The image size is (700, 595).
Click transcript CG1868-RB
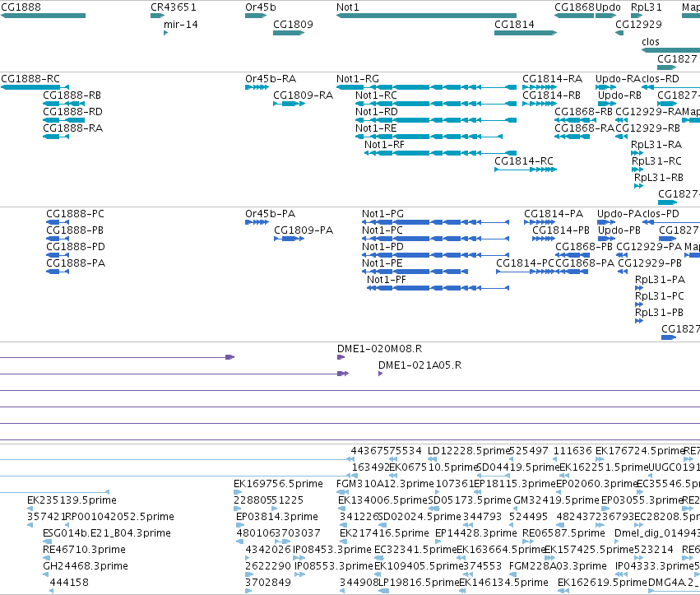coord(574,120)
